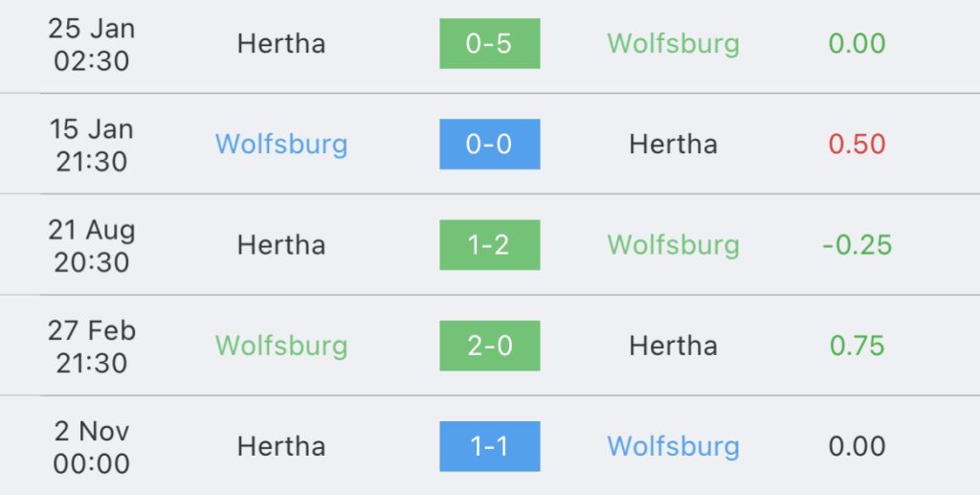Select the 1-2 score badge
This screenshot has width=980, height=495.
489,245
